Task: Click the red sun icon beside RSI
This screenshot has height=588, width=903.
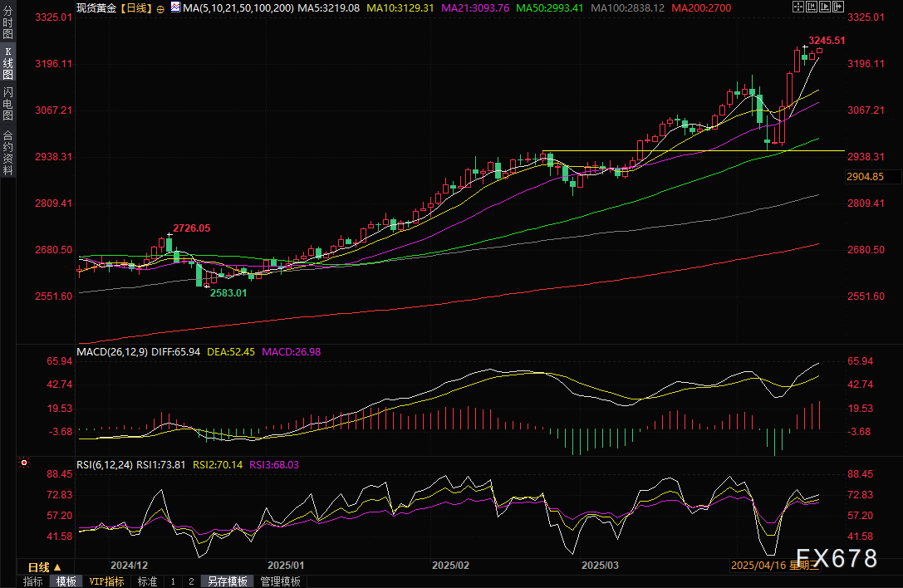Action: [23, 463]
